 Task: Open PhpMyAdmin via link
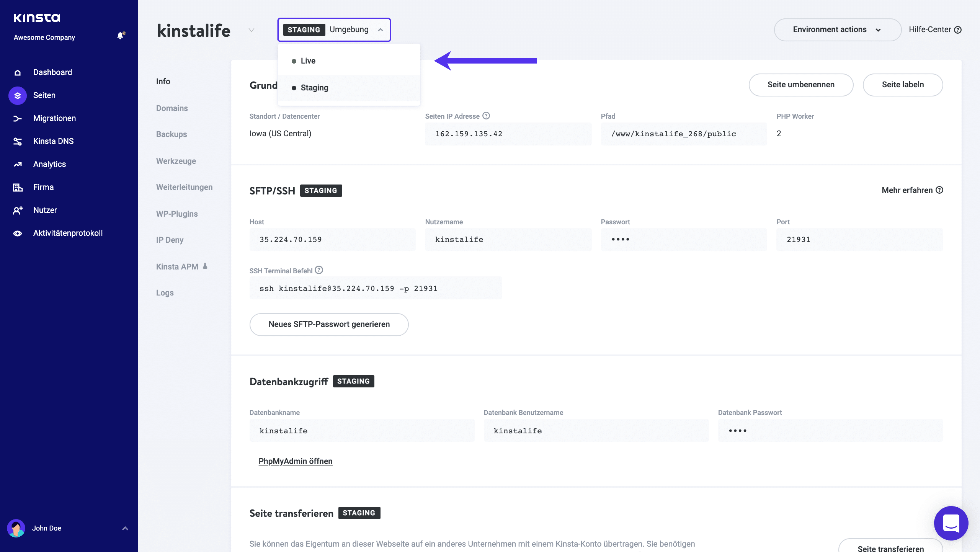[x=295, y=461]
